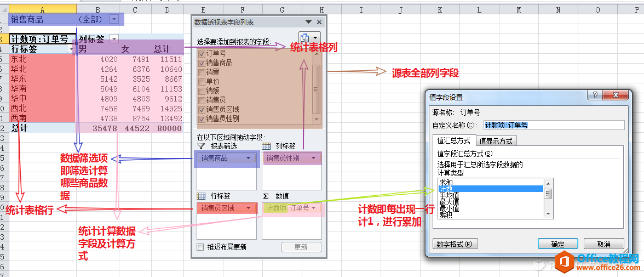
Task: Close the pivot table field list panel
Action: (x=319, y=22)
